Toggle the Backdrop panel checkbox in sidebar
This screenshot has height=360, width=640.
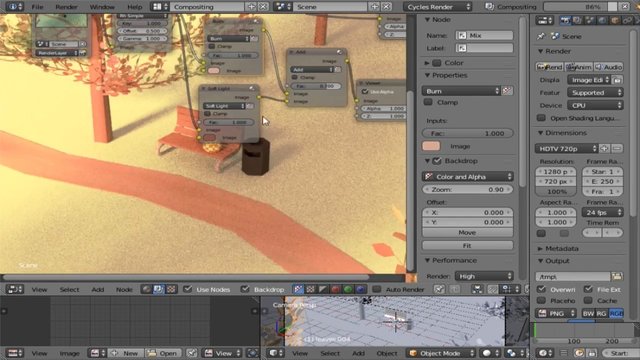(x=437, y=161)
